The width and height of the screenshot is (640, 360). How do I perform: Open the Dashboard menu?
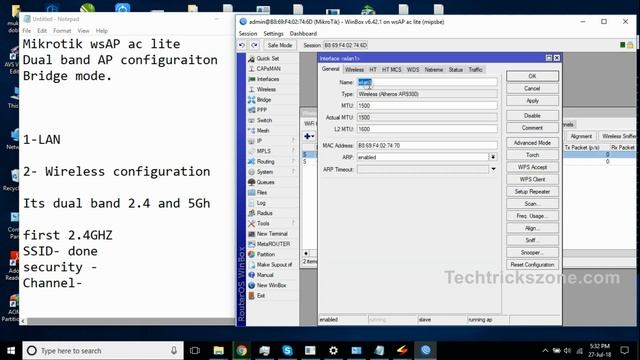coord(303,33)
